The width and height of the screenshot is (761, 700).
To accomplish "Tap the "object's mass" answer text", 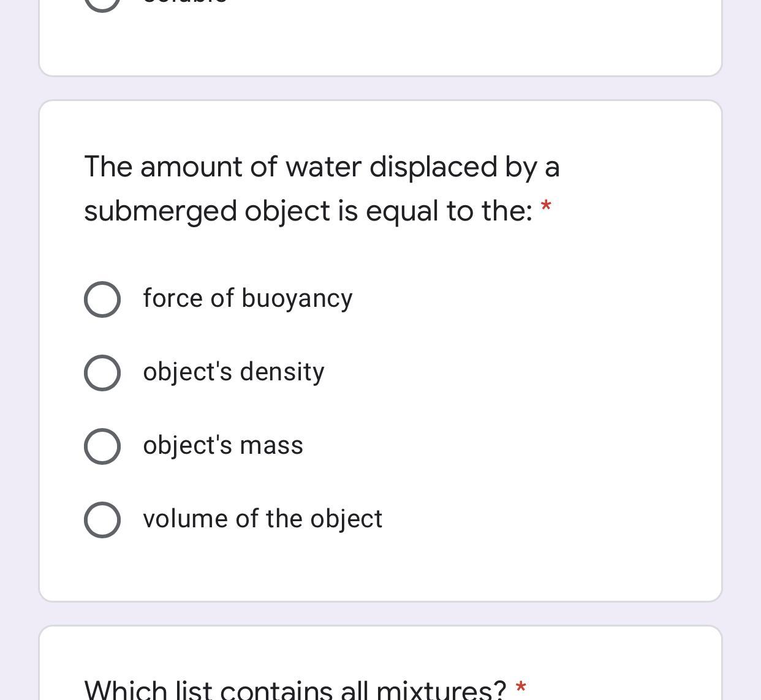I will point(223,446).
